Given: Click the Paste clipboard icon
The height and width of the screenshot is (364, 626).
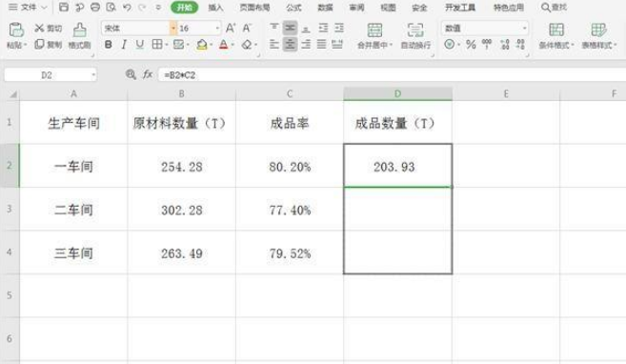Looking at the screenshot, I should click(x=16, y=30).
